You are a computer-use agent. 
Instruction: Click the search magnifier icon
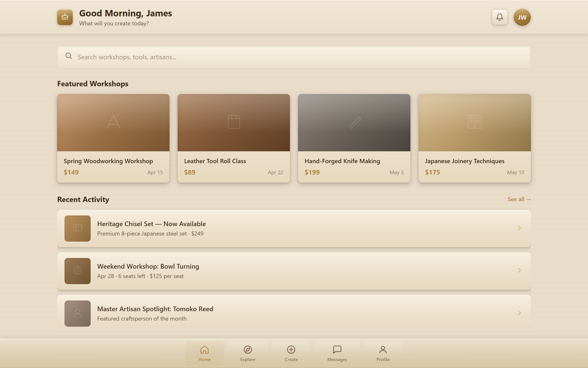tap(69, 56)
